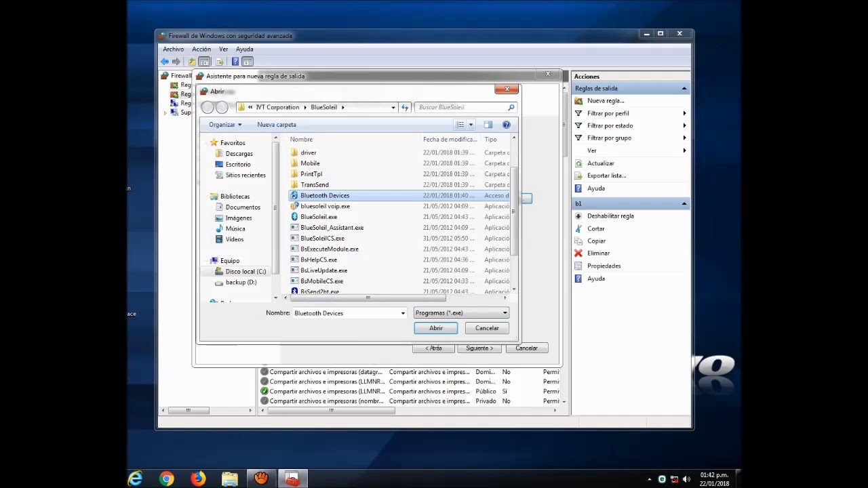Image resolution: width=868 pixels, height=488 pixels.
Task: Select Vídeos library
Action: tap(229, 239)
